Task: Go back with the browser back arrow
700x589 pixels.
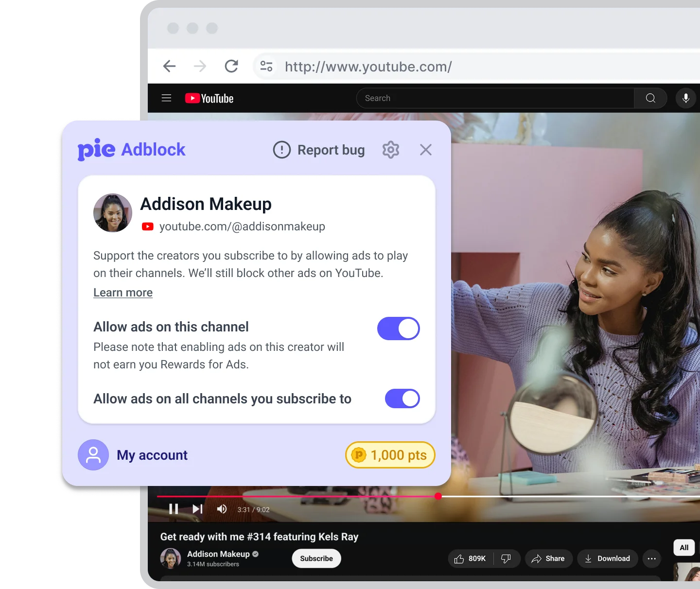Action: (x=169, y=66)
